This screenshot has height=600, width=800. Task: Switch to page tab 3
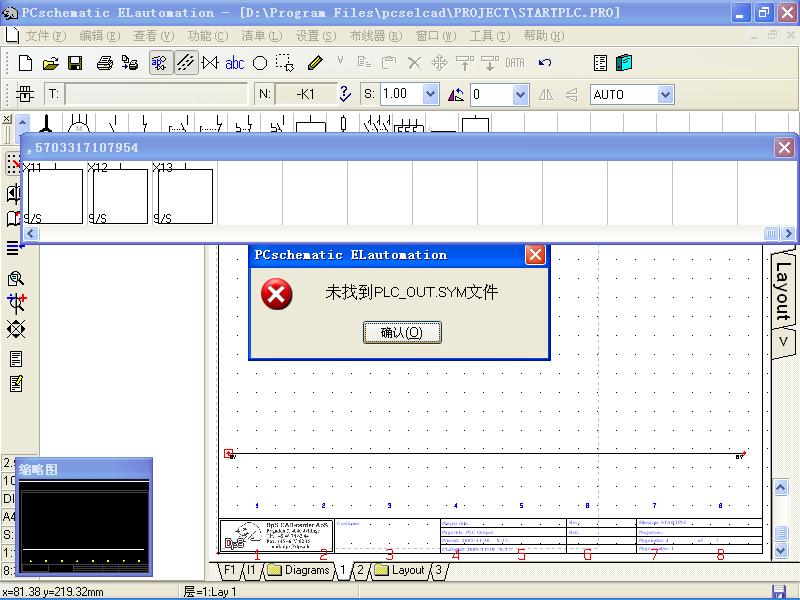tap(439, 569)
